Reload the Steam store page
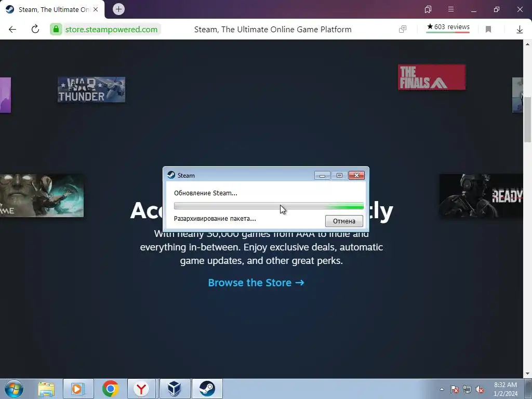 pyautogui.click(x=35, y=29)
